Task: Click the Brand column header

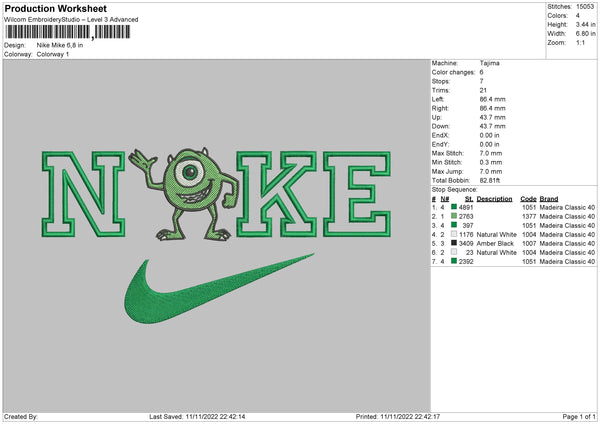Action: (x=549, y=199)
